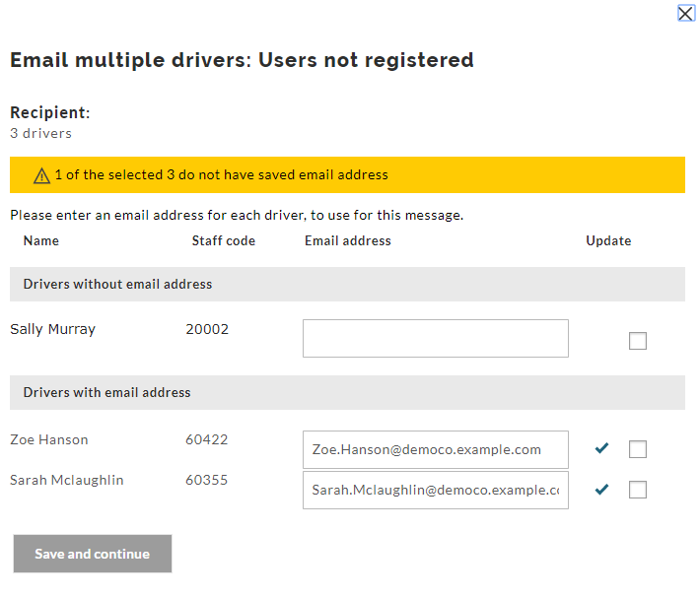Focus the empty email field for Sally Murray
This screenshot has width=700, height=598.
coord(435,338)
